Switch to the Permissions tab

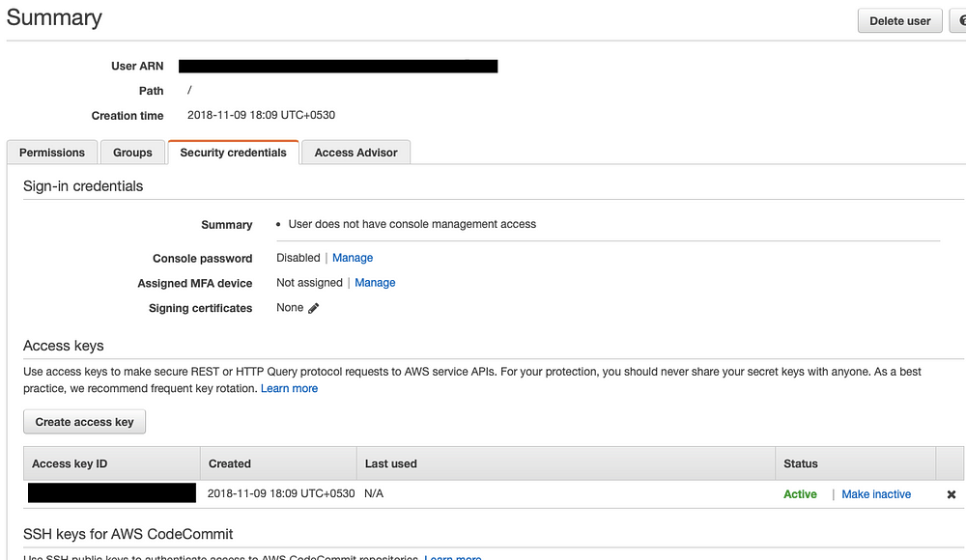click(52, 153)
